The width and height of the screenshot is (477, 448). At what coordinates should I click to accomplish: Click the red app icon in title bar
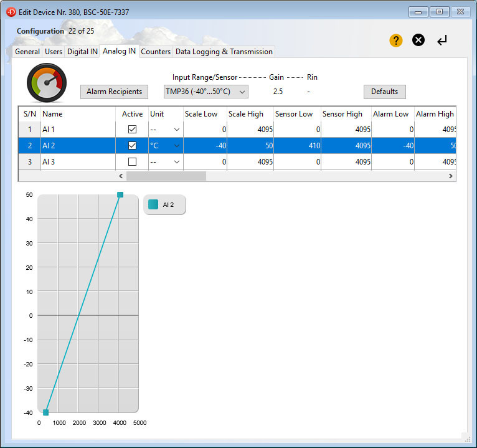point(11,12)
